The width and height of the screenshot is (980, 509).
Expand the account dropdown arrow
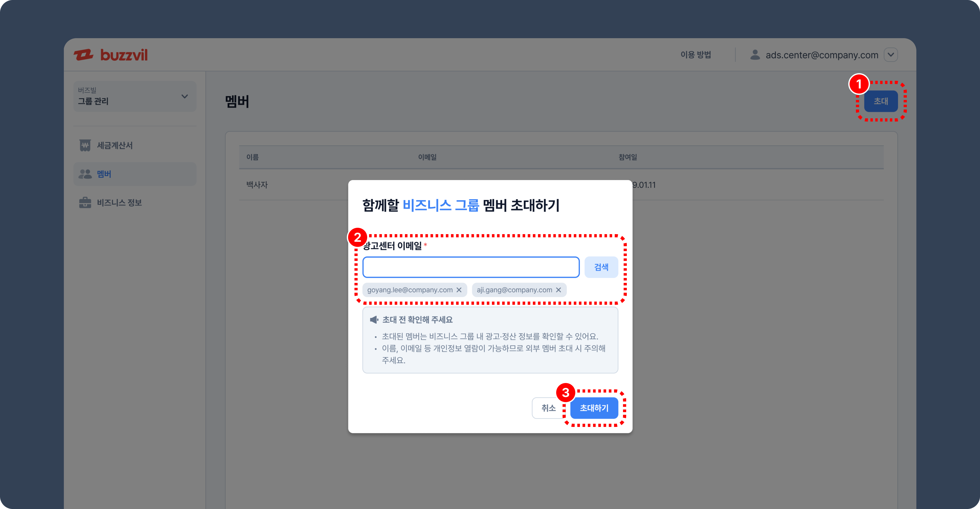tap(891, 55)
